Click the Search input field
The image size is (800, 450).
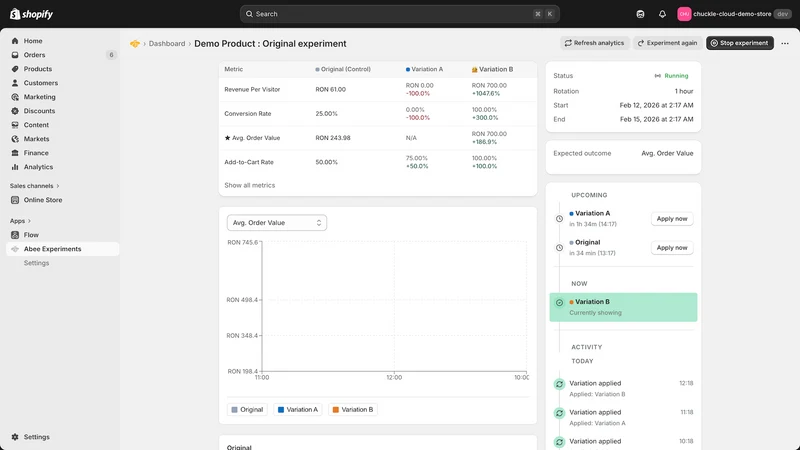[x=399, y=14]
